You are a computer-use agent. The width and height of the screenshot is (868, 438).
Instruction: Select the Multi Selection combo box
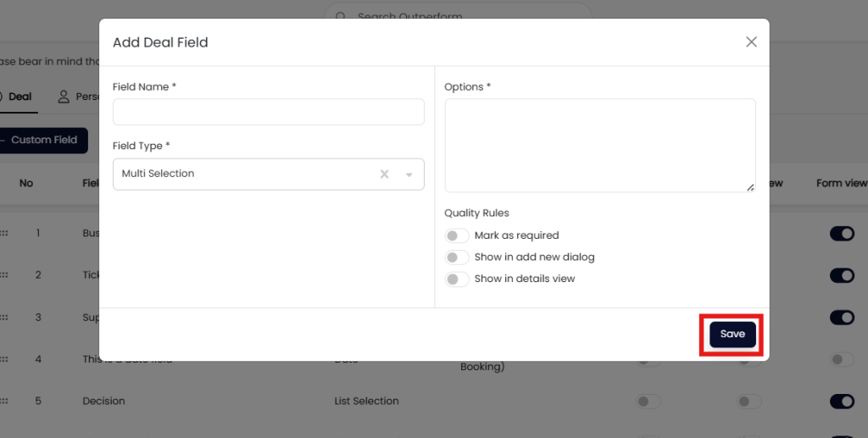tap(246, 175)
